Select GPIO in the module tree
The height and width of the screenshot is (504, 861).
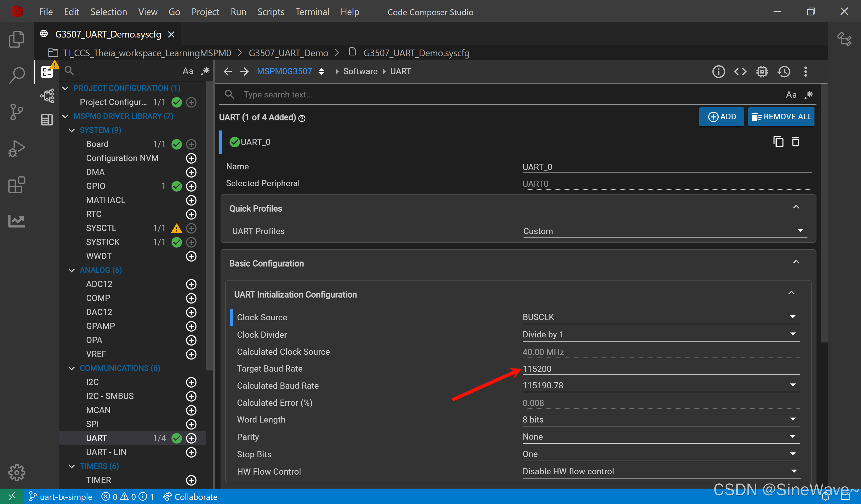pos(96,186)
